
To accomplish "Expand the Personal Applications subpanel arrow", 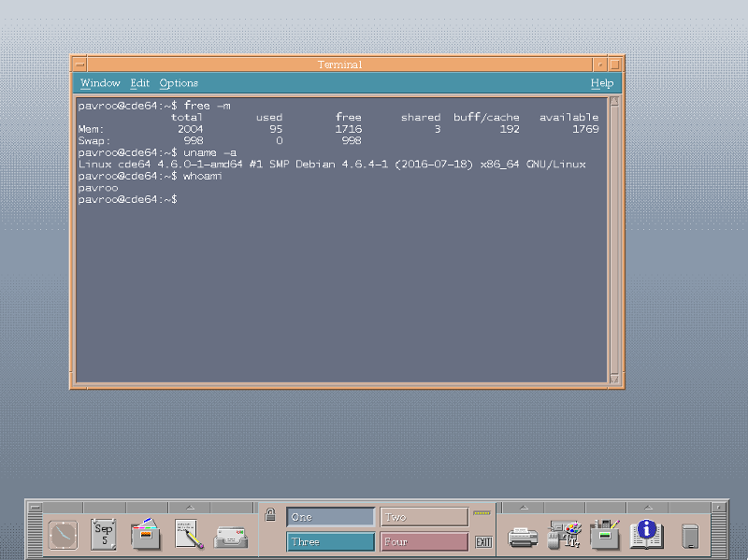I will tap(191, 508).
